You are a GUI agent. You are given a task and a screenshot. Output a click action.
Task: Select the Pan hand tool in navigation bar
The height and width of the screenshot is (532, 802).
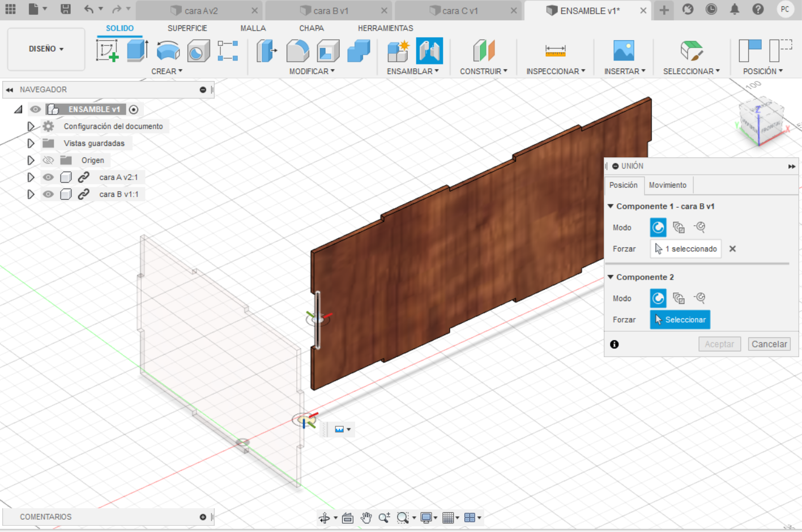tap(366, 517)
